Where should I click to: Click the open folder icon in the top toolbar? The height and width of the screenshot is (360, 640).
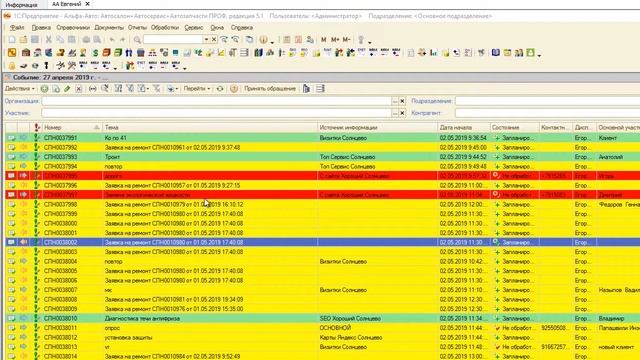(23, 40)
